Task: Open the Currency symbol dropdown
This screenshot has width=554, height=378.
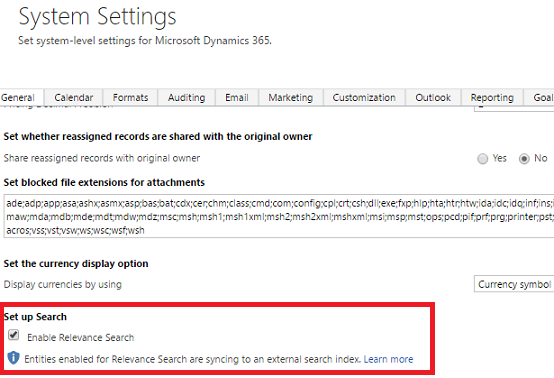Action: tap(514, 284)
